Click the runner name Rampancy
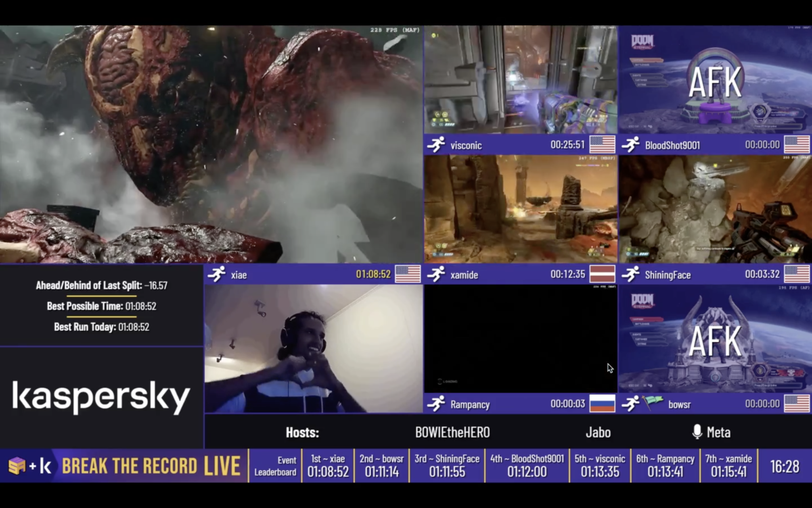812x508 pixels. click(x=470, y=405)
